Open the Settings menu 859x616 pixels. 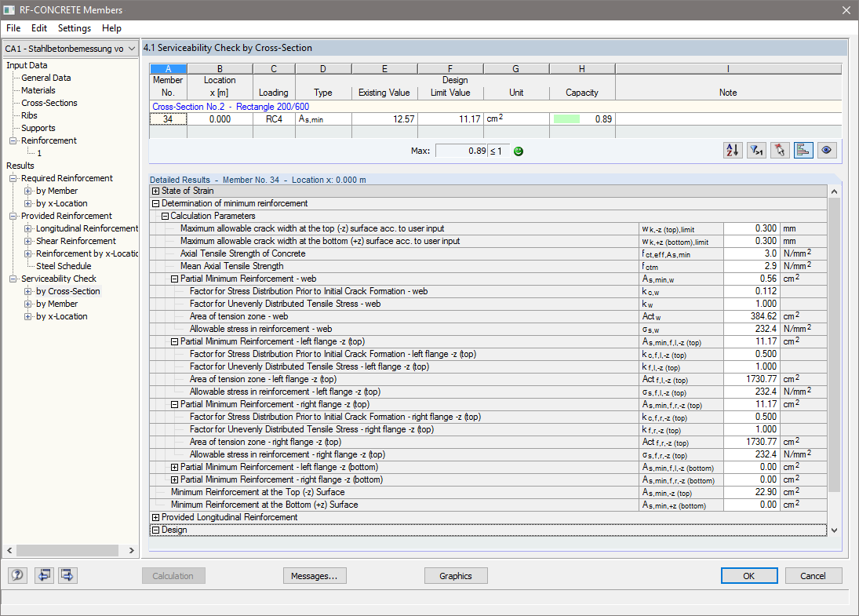pyautogui.click(x=75, y=28)
